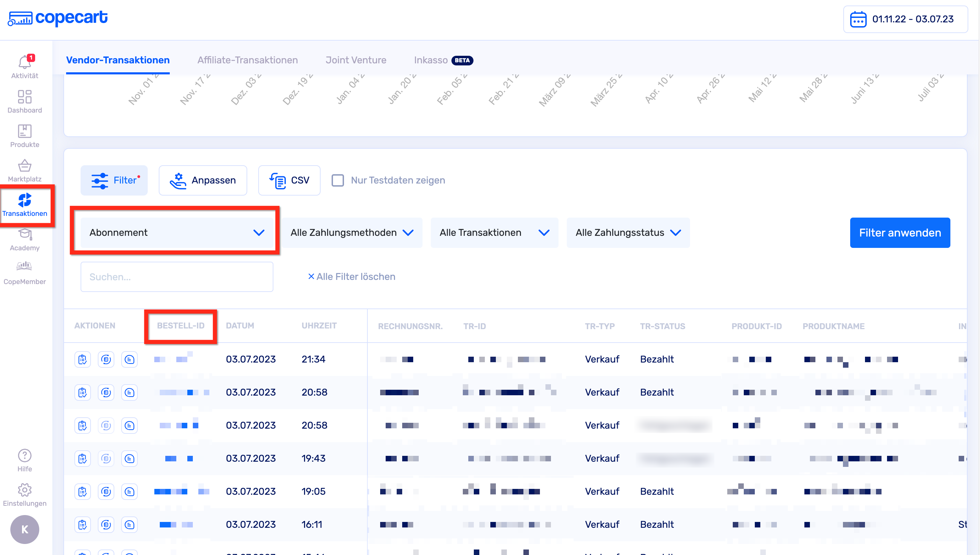The height and width of the screenshot is (555, 980).
Task: Click Alle Filter löschen link
Action: (352, 276)
